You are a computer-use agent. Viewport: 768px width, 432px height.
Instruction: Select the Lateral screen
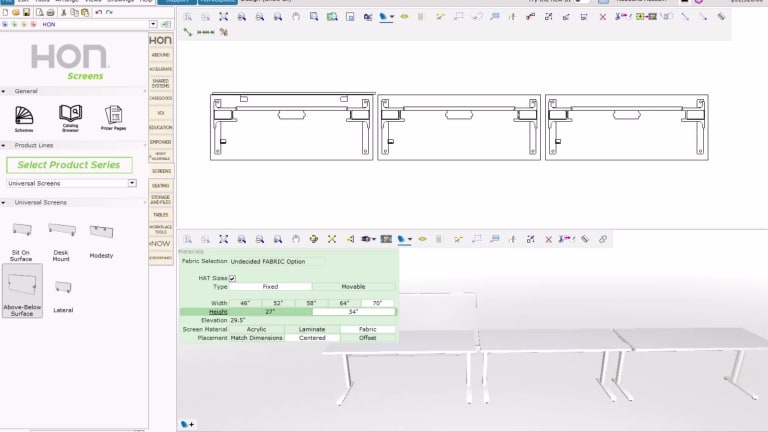pos(63,296)
